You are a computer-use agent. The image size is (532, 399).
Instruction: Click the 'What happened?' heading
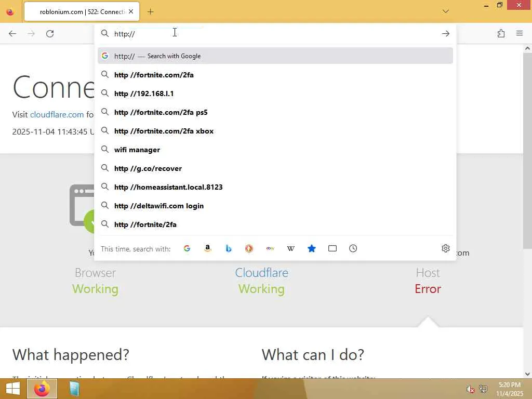tap(71, 354)
